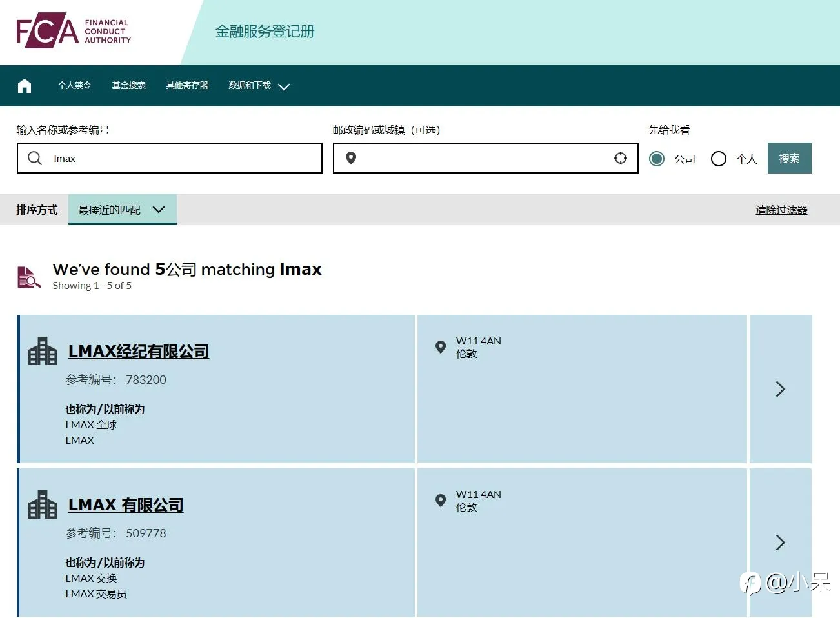Open 其他寄存器 navigation item
Viewport: 840px width, 618px height.
(187, 85)
